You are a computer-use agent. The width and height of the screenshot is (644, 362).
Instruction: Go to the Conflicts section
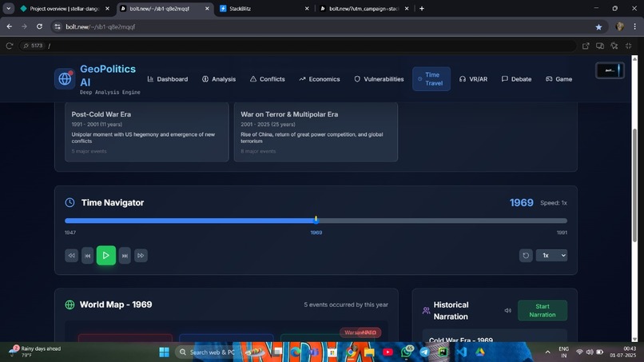click(268, 79)
